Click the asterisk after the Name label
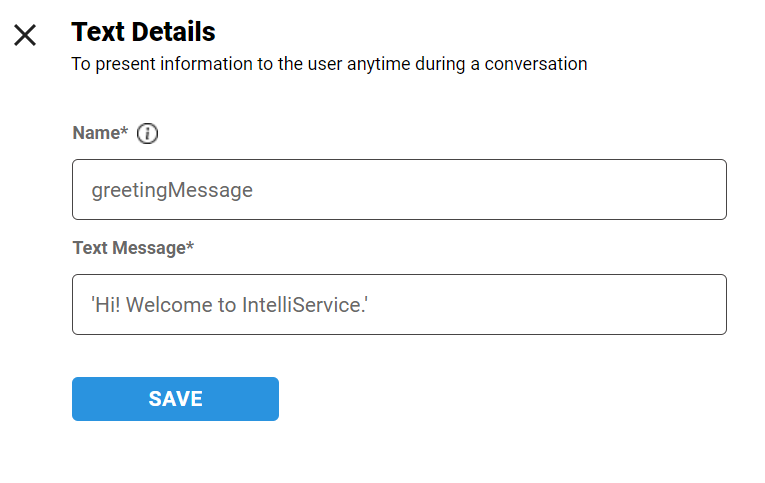The height and width of the screenshot is (483, 765). (125, 131)
